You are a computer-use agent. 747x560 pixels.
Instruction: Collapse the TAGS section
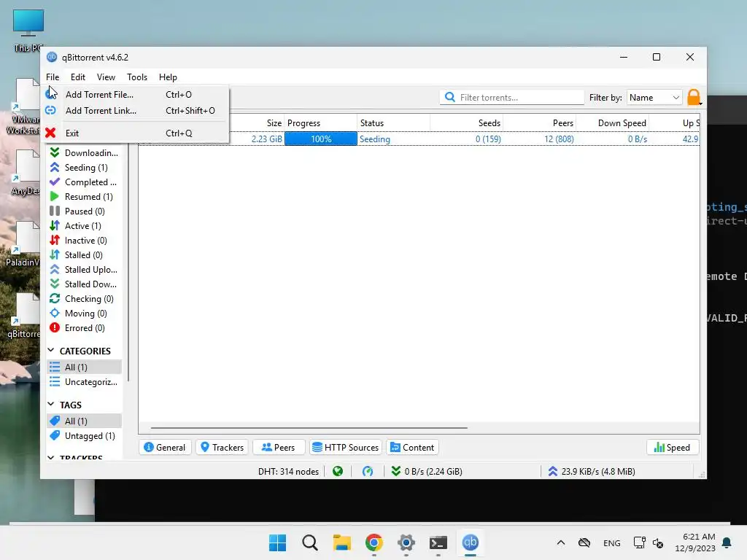51,404
